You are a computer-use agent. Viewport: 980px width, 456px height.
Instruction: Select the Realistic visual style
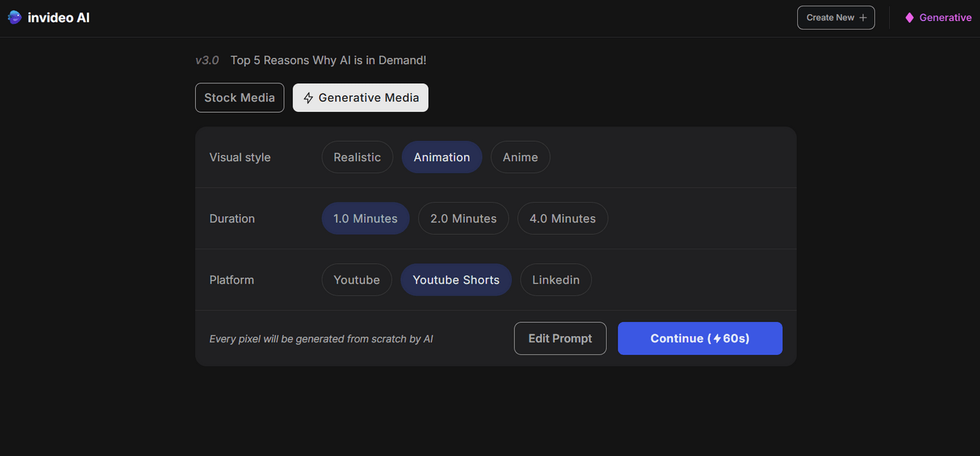(x=357, y=157)
